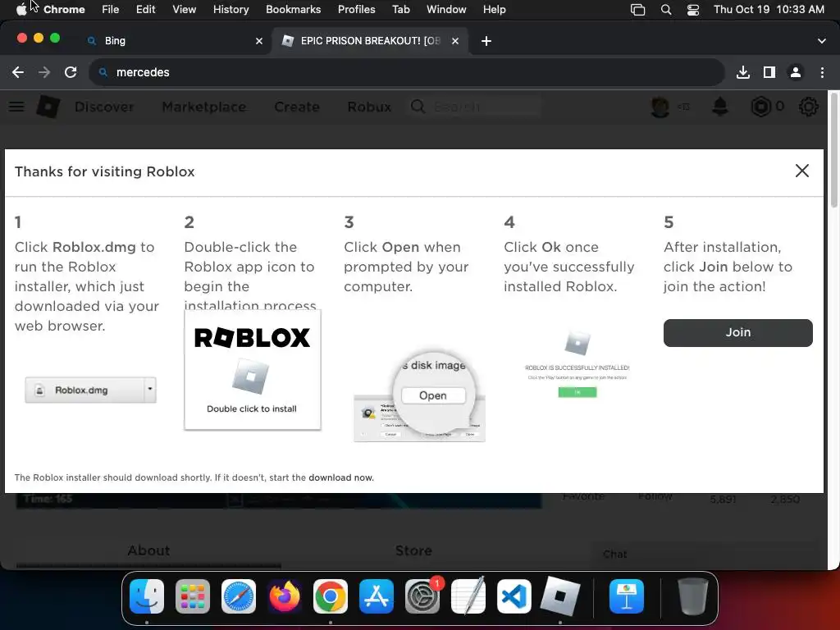840x630 pixels.
Task: Click the Chrome forward arrow
Action: pyautogui.click(x=44, y=72)
